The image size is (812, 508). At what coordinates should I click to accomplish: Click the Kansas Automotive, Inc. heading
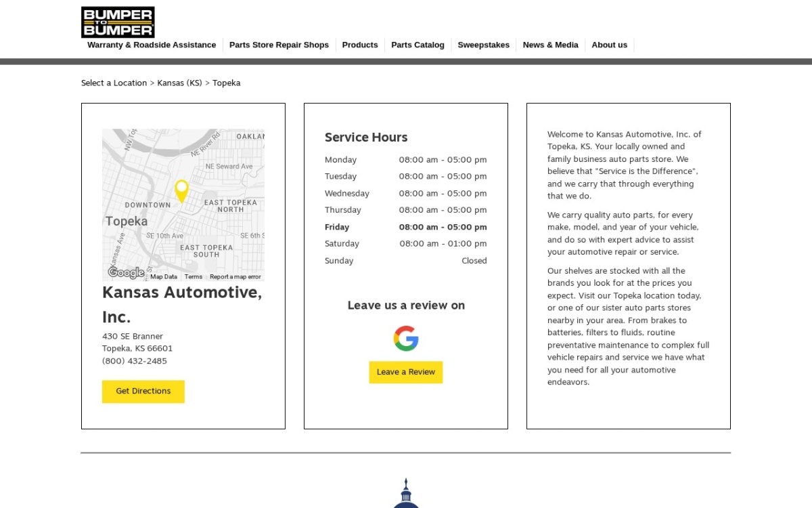click(x=183, y=305)
